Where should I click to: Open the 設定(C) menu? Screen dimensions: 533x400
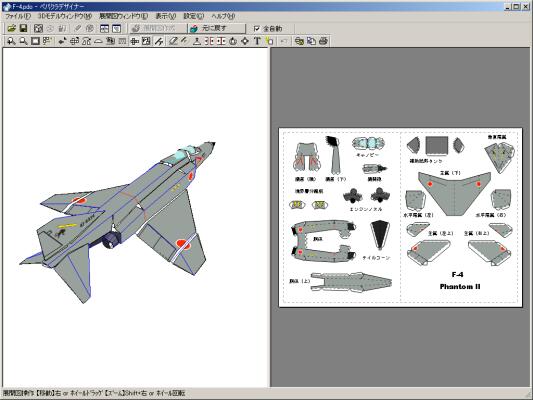(194, 16)
